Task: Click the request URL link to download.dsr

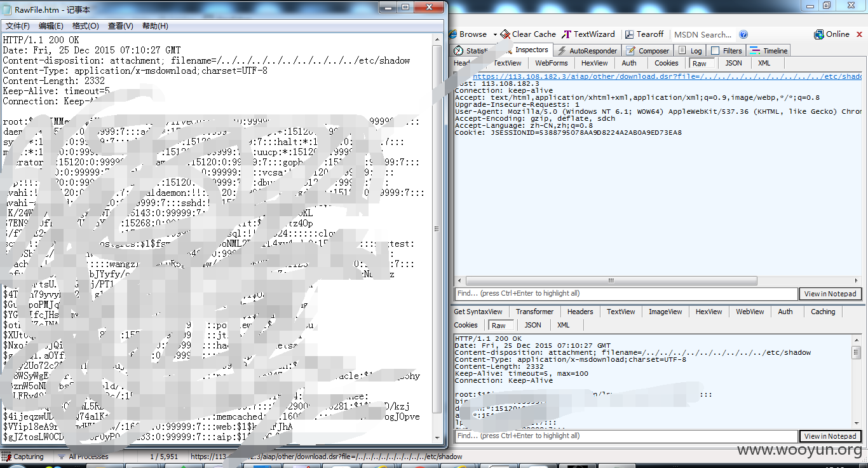Action: (x=668, y=76)
